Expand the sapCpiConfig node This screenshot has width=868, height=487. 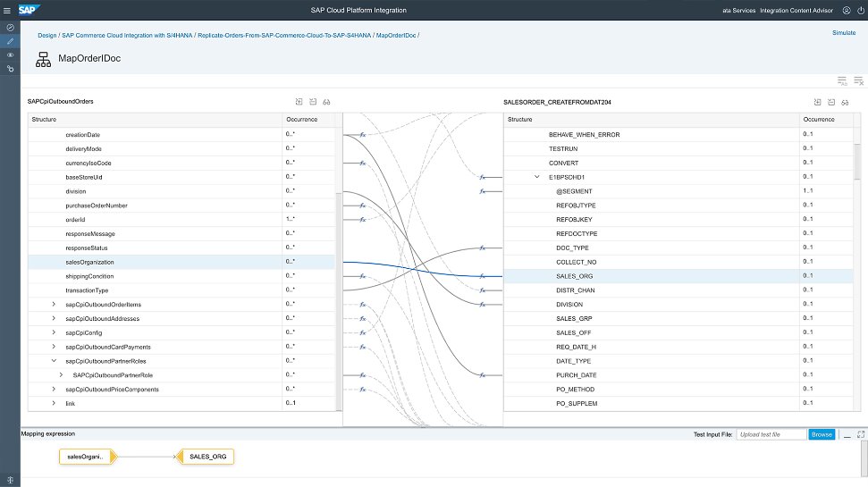[x=54, y=332]
